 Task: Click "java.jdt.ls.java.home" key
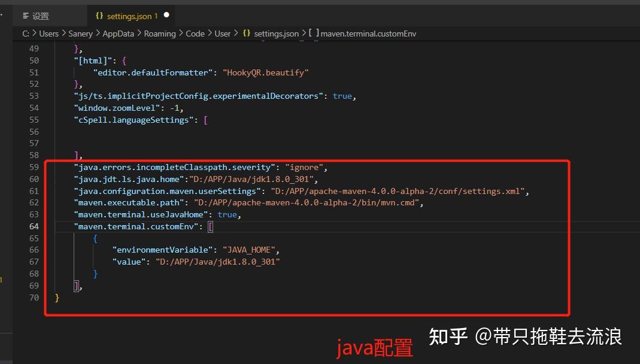pos(129,179)
